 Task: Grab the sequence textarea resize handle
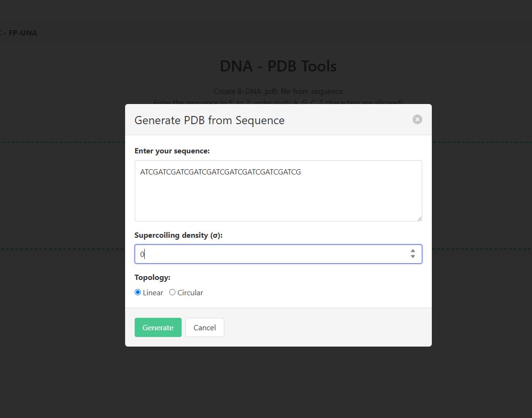click(419, 218)
